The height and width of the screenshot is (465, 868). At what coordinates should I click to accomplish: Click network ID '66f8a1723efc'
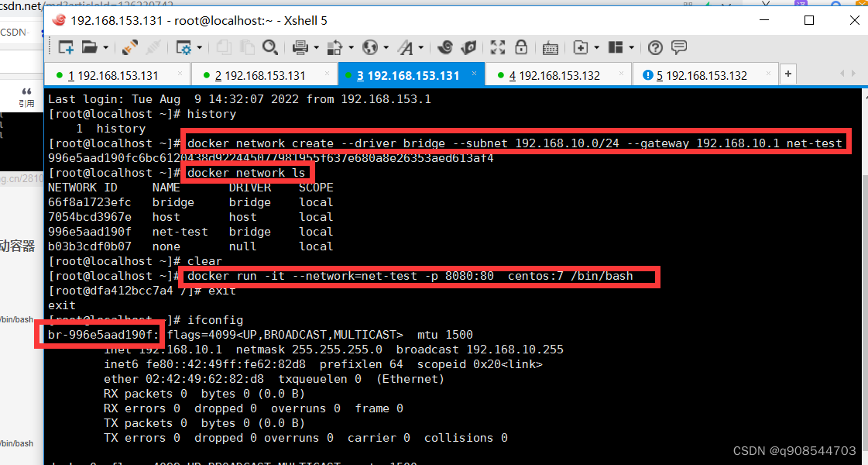[x=90, y=202]
